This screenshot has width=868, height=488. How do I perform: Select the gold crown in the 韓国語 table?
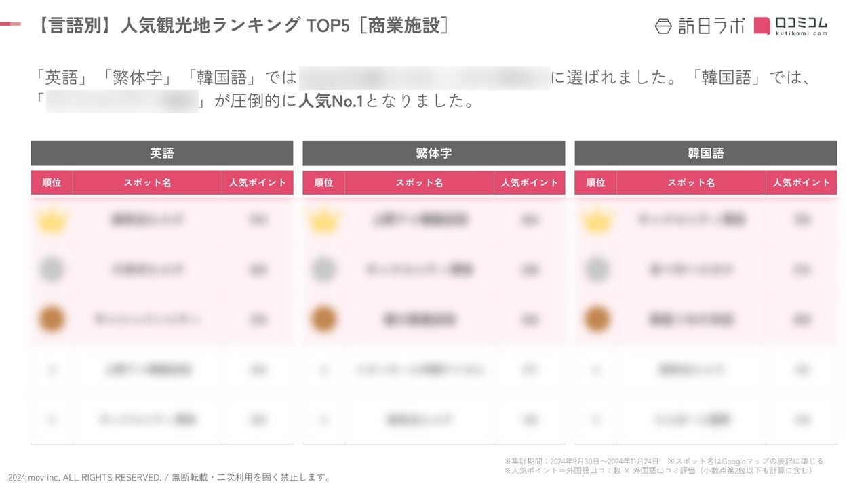(x=596, y=220)
